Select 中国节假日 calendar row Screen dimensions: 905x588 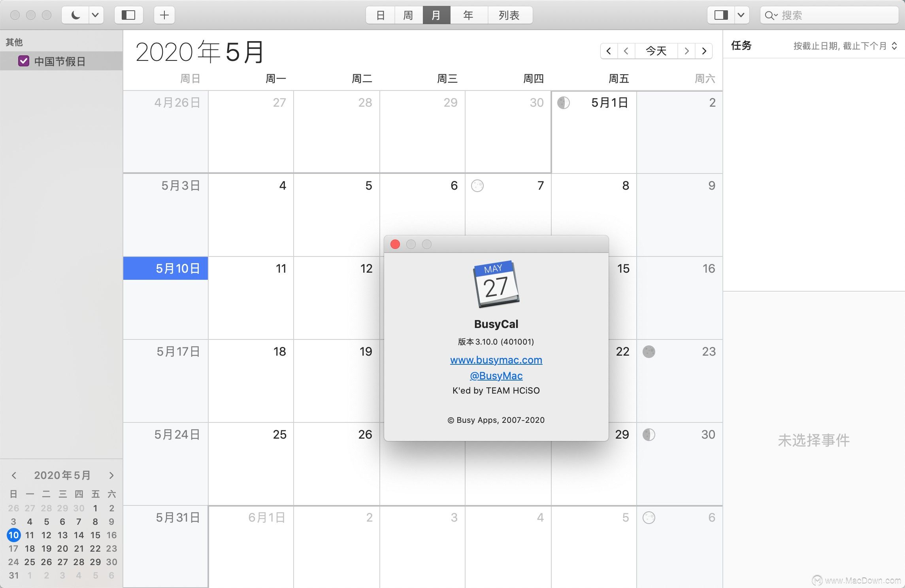61,61
